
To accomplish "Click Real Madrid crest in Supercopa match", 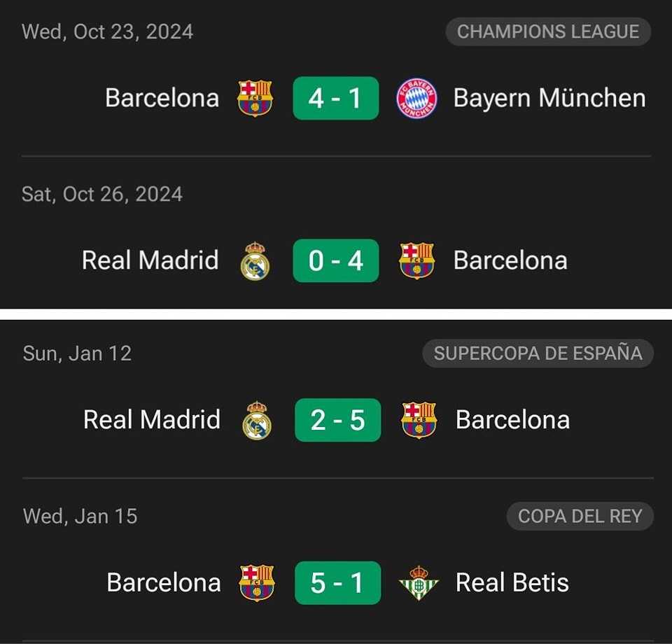I will (257, 420).
